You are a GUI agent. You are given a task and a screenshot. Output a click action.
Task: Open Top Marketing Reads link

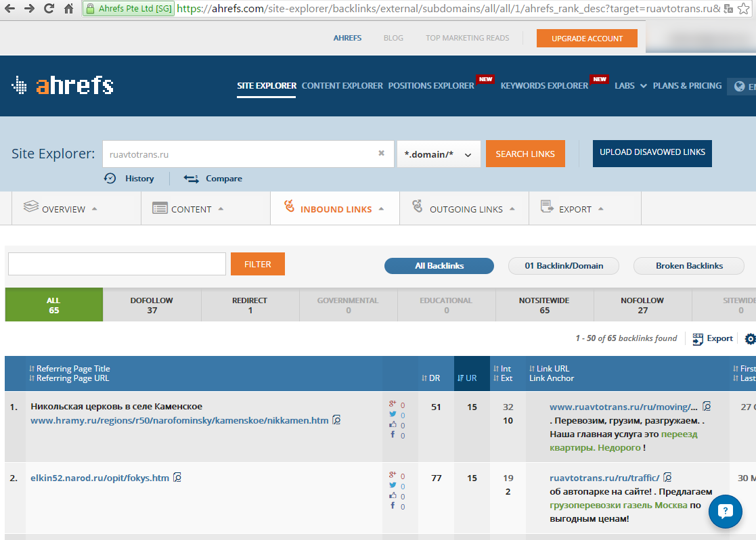click(x=467, y=38)
